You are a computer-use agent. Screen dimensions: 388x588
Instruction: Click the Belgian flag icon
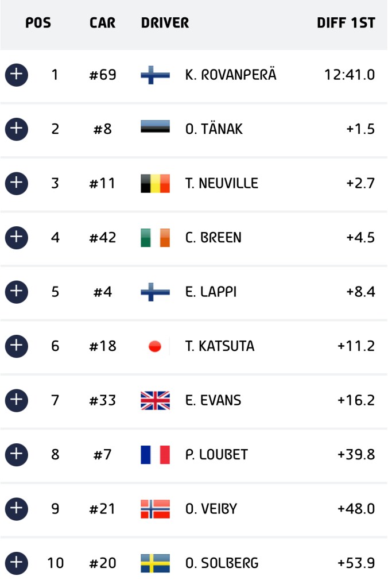coord(155,183)
